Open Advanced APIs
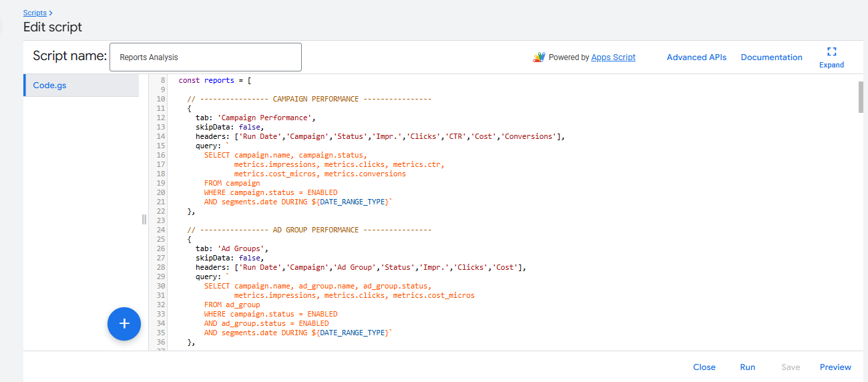This screenshot has height=382, width=868. pyautogui.click(x=696, y=57)
